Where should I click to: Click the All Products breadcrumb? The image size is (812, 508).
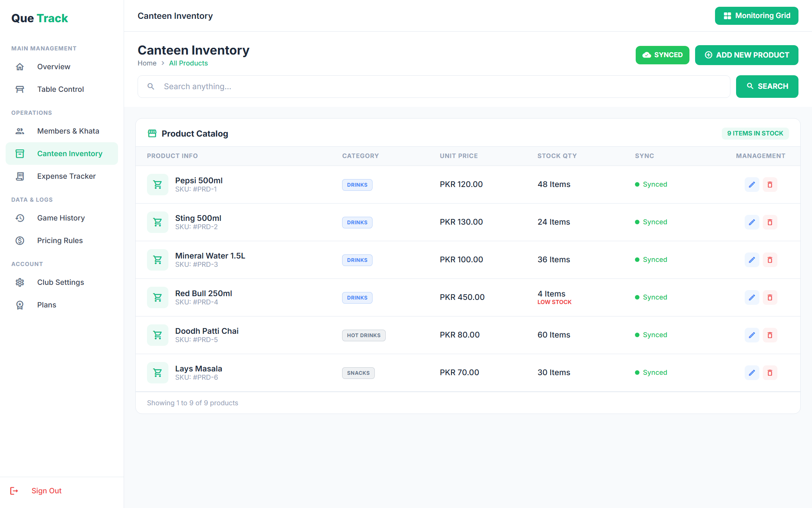click(x=188, y=63)
